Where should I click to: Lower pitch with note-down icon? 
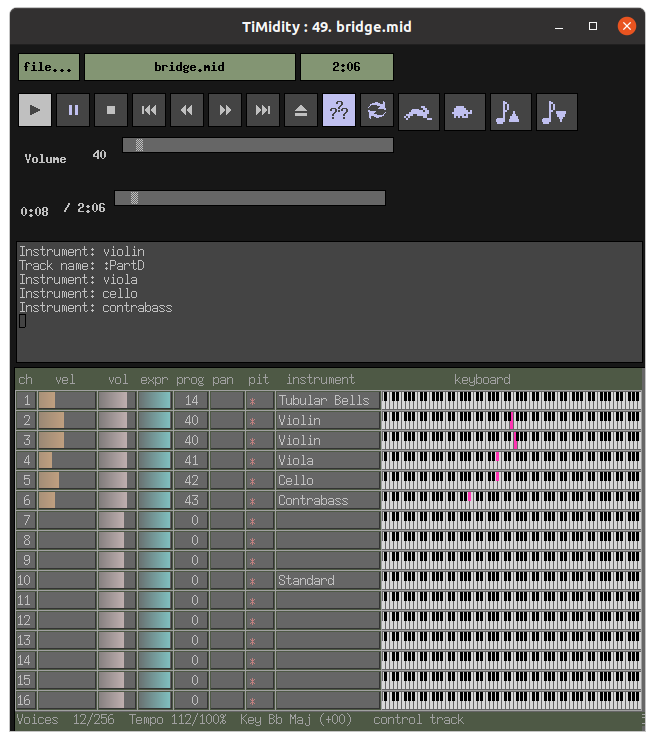tap(557, 112)
